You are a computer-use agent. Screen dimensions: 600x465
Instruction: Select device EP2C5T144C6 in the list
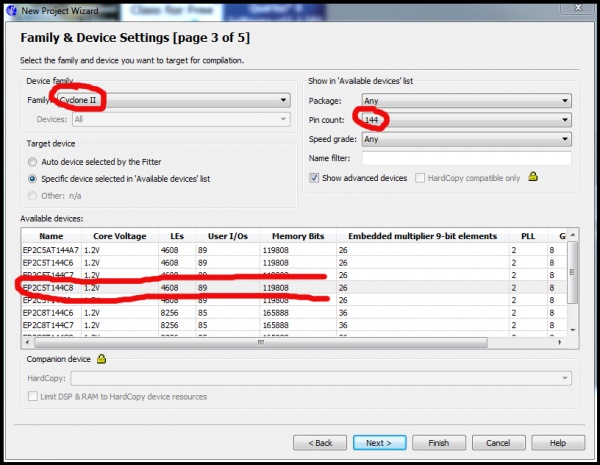pyautogui.click(x=294, y=263)
